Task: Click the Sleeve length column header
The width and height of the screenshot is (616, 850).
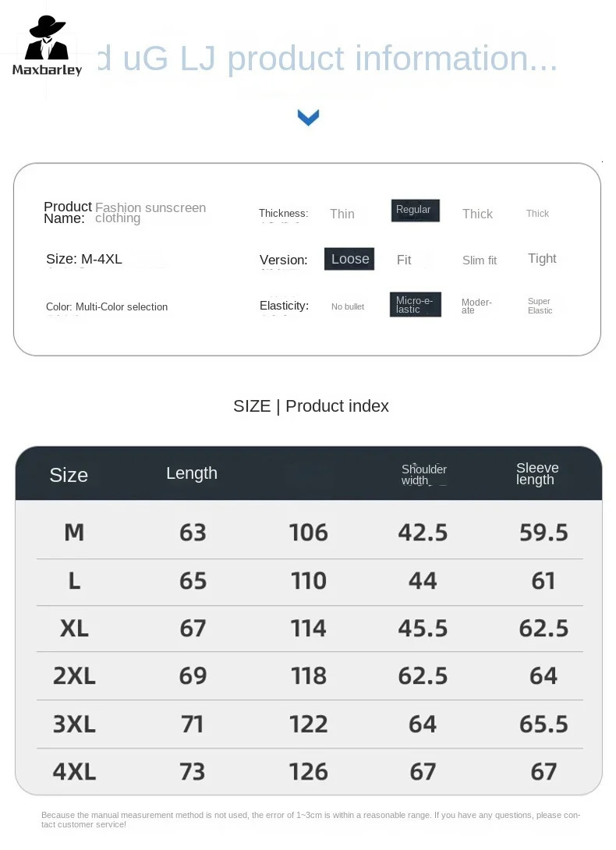Action: [x=537, y=473]
